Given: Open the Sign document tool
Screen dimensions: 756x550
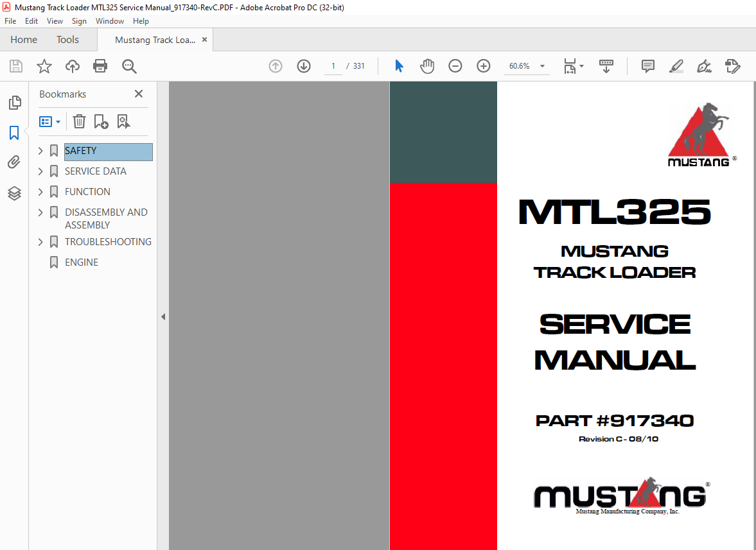Looking at the screenshot, I should [x=705, y=66].
